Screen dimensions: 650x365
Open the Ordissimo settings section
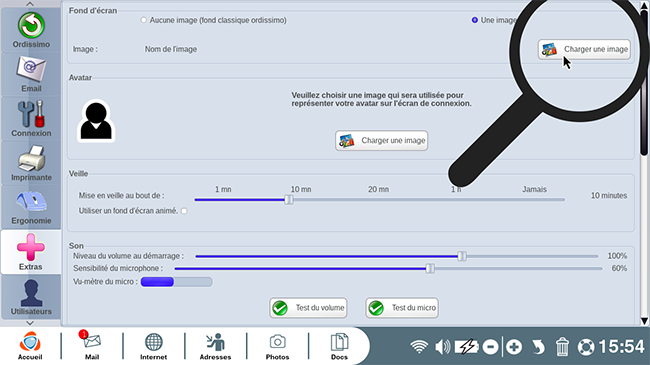click(x=31, y=30)
